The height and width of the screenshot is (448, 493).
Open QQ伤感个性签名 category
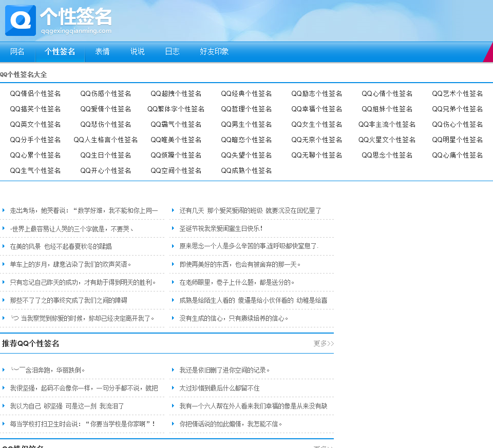tap(106, 93)
